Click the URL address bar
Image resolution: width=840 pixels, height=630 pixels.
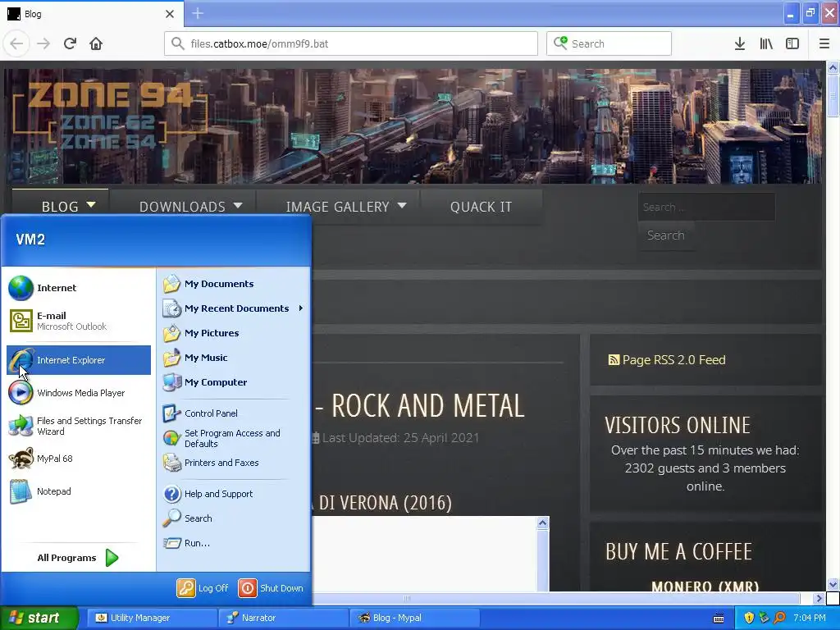pyautogui.click(x=351, y=43)
